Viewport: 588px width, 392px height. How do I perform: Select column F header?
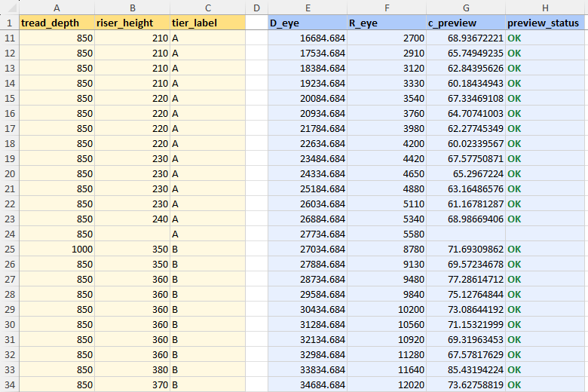(387, 8)
